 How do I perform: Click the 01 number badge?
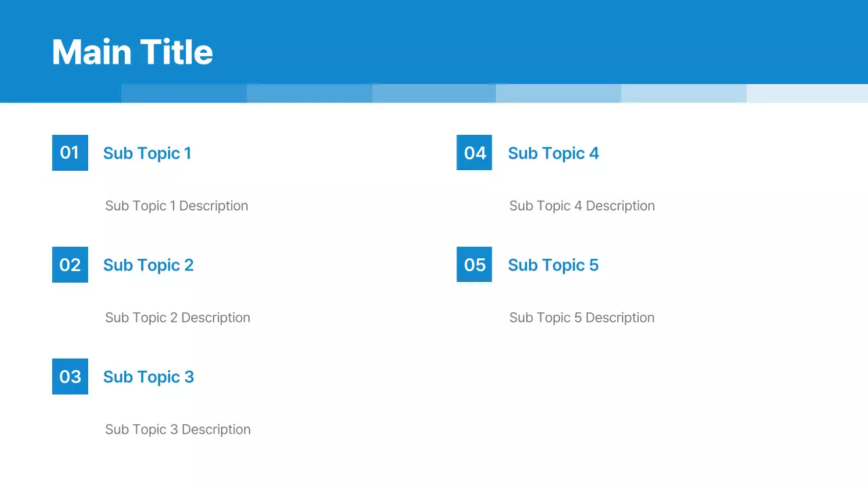point(70,152)
